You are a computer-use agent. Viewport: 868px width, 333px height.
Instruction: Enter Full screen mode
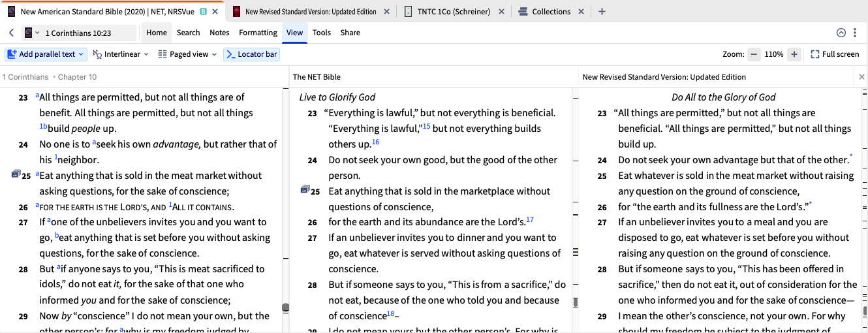(x=835, y=54)
